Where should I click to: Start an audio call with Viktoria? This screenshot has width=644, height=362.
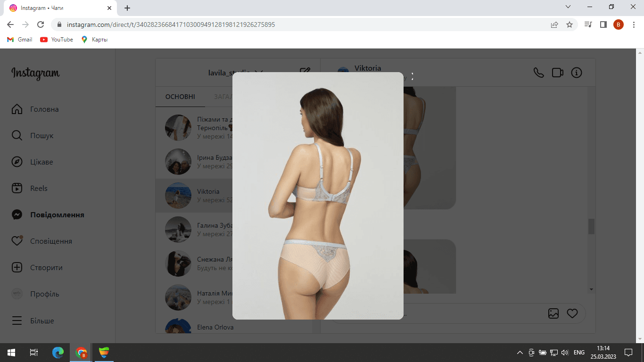[538, 73]
